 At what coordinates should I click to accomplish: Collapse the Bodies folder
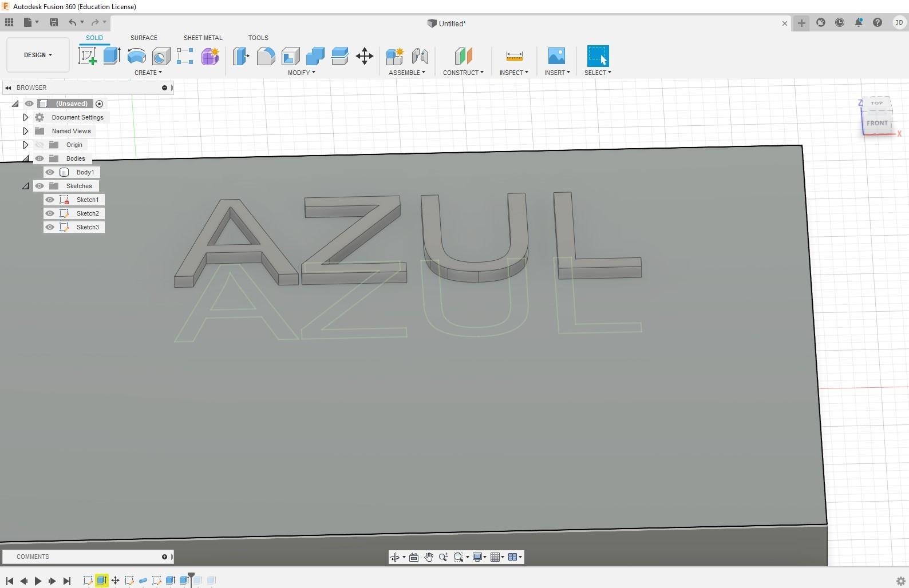click(25, 158)
